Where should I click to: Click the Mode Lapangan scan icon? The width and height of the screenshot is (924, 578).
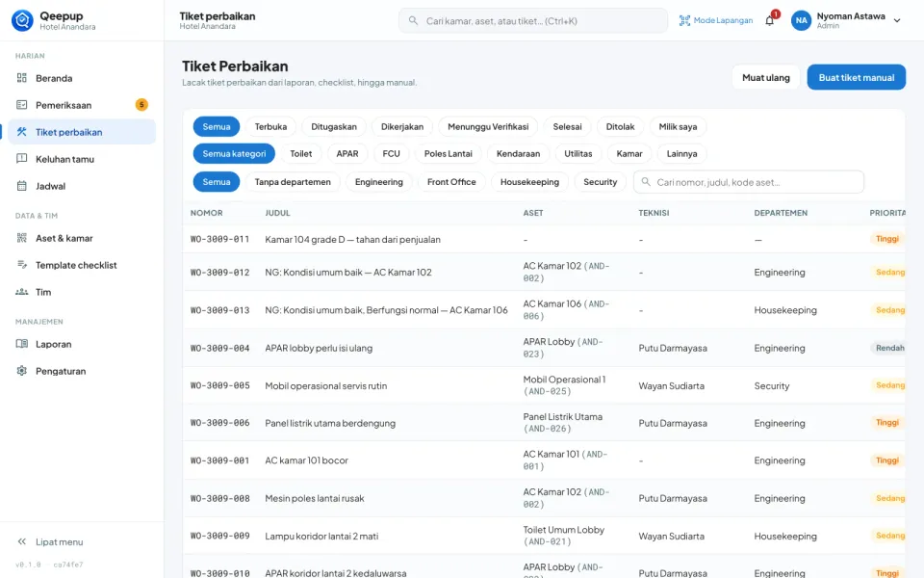click(684, 20)
